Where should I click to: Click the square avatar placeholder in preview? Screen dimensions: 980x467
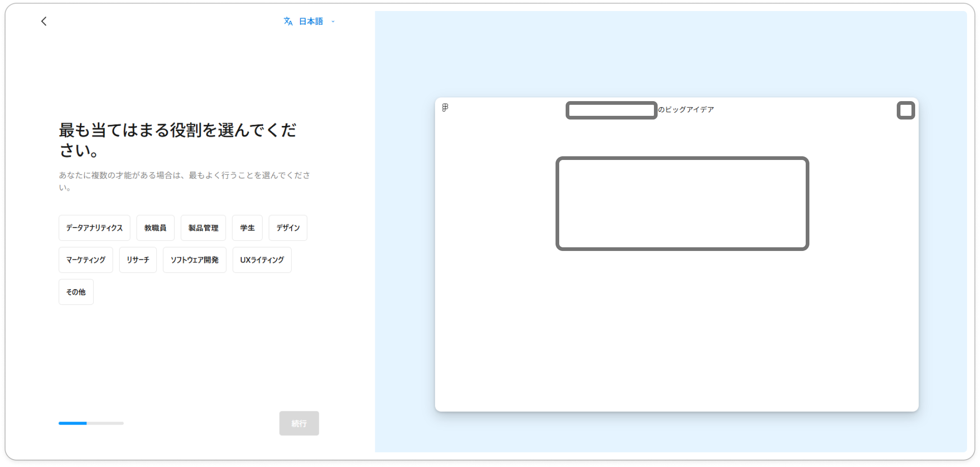coord(905,110)
